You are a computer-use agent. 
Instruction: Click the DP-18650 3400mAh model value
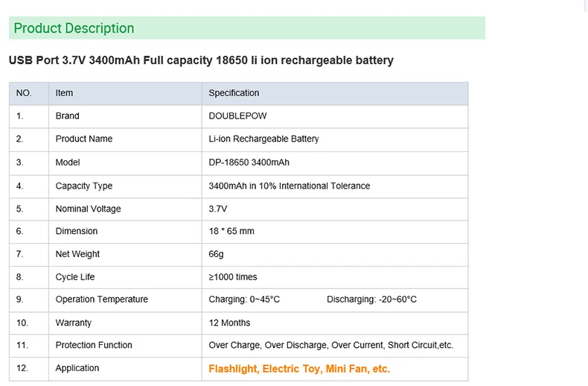[249, 162]
